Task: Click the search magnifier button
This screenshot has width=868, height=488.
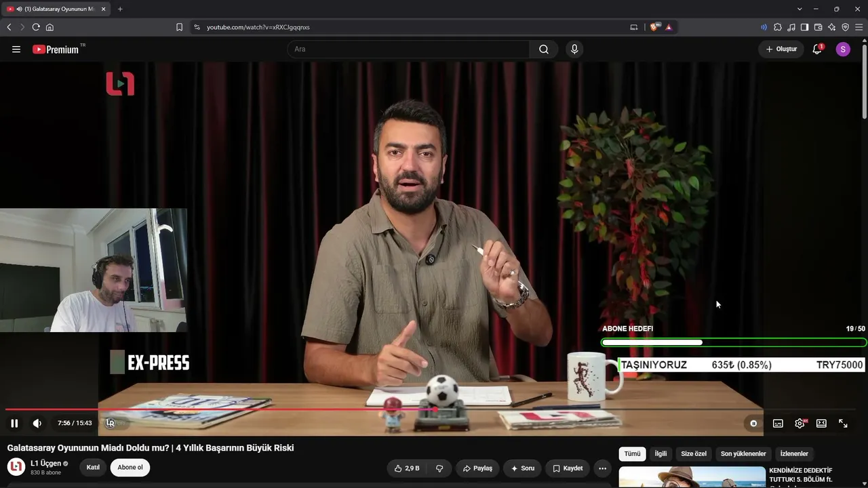Action: click(x=544, y=49)
